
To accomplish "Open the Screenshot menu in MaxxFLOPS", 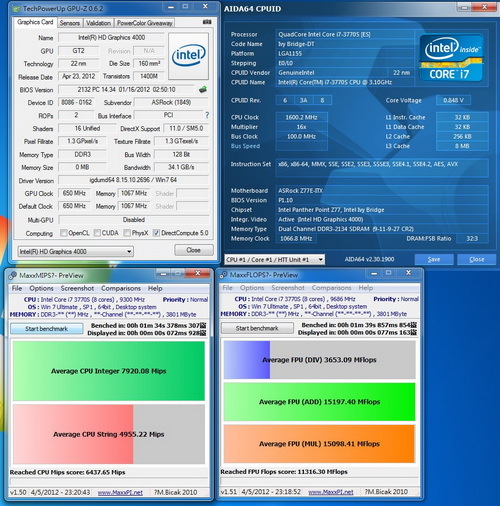I will [x=288, y=288].
